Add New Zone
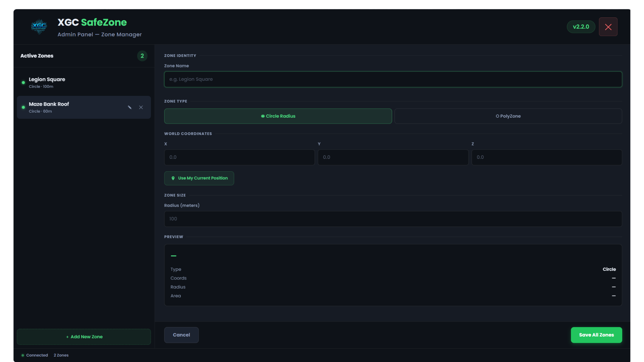This screenshot has width=644, height=362. point(84,337)
